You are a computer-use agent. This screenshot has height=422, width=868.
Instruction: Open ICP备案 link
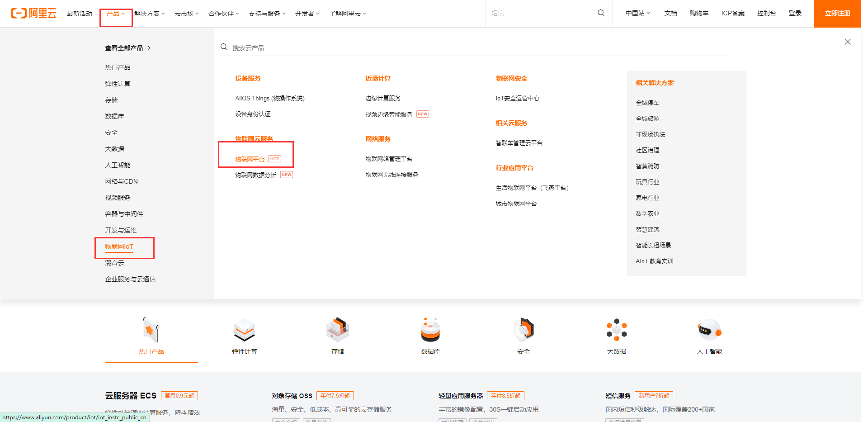click(x=732, y=13)
